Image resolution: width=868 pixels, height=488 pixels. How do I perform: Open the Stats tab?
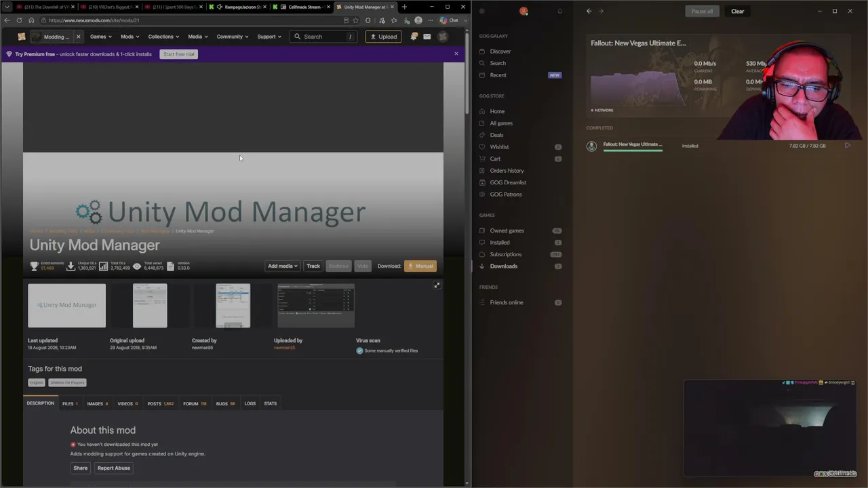coord(271,404)
